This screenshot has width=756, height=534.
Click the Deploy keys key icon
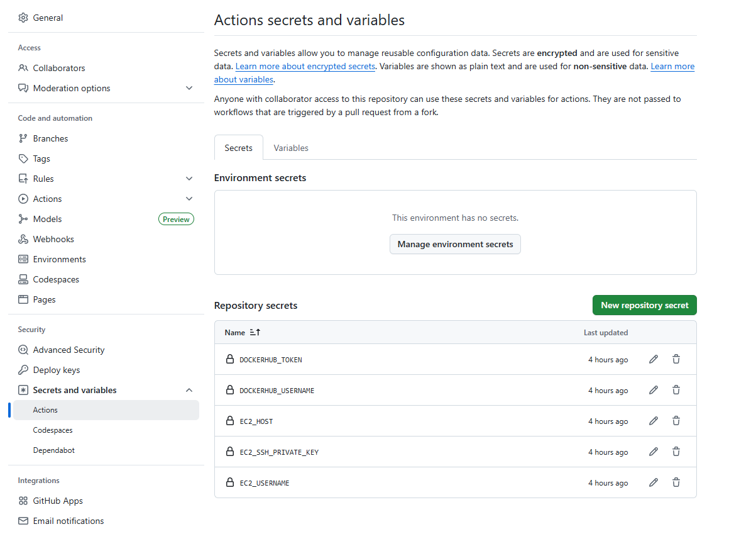(x=23, y=370)
